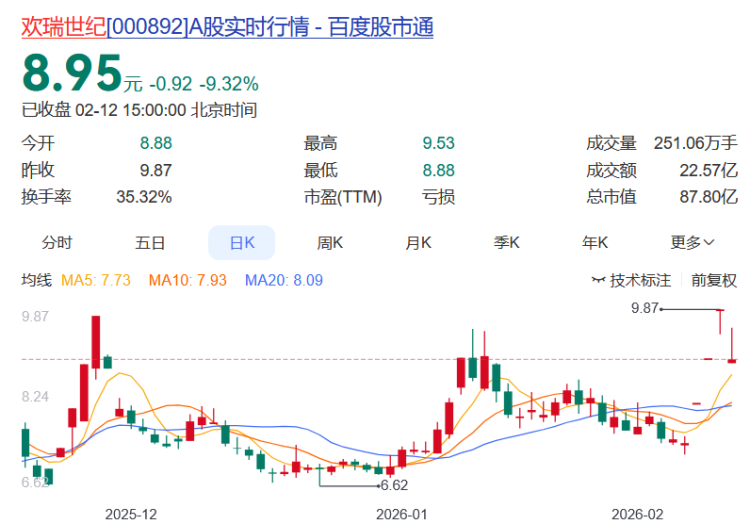Click the 2026-01 date axis label
This screenshot has height=524, width=750.
(x=401, y=514)
